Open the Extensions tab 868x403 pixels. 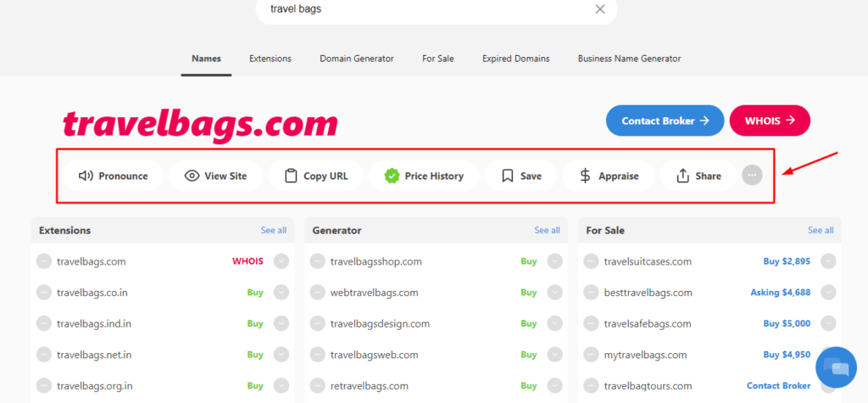tap(270, 59)
